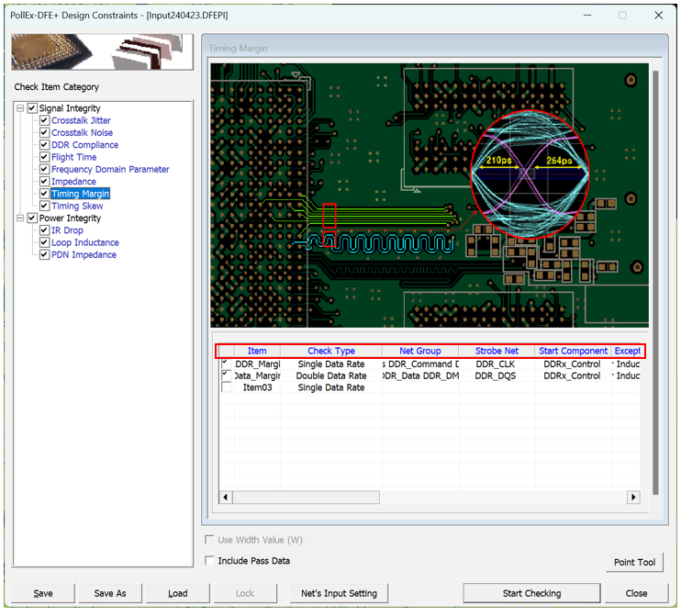The width and height of the screenshot is (681, 616).
Task: Uncheck the DDR Compliance checkbox
Action: click(44, 145)
